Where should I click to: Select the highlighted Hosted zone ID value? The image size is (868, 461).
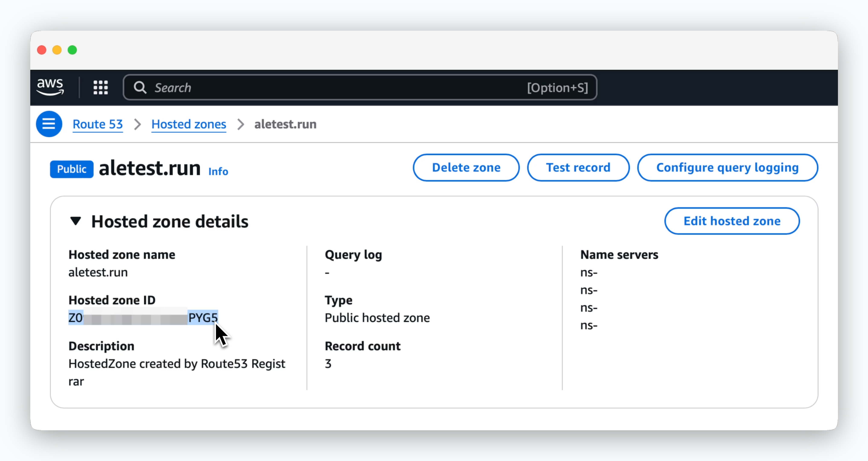click(143, 318)
